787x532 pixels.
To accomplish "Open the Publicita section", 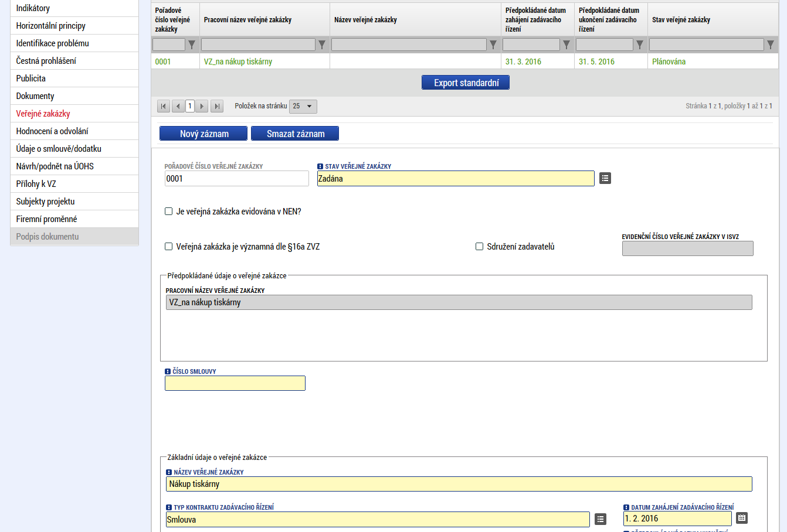I will pos(74,79).
